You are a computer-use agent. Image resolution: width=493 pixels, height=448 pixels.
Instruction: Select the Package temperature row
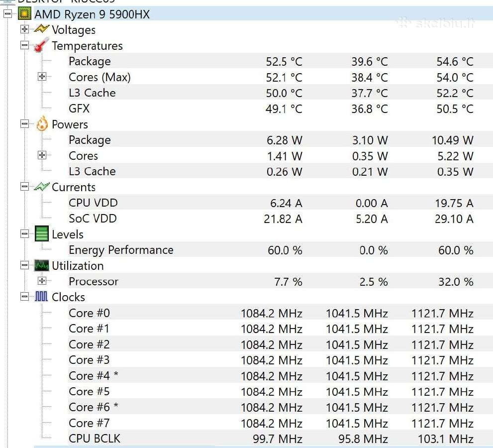281,61
